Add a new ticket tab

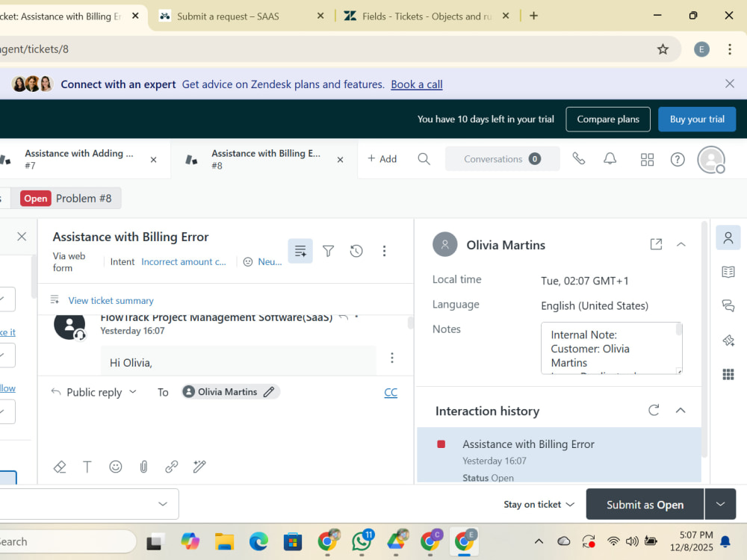[382, 158]
